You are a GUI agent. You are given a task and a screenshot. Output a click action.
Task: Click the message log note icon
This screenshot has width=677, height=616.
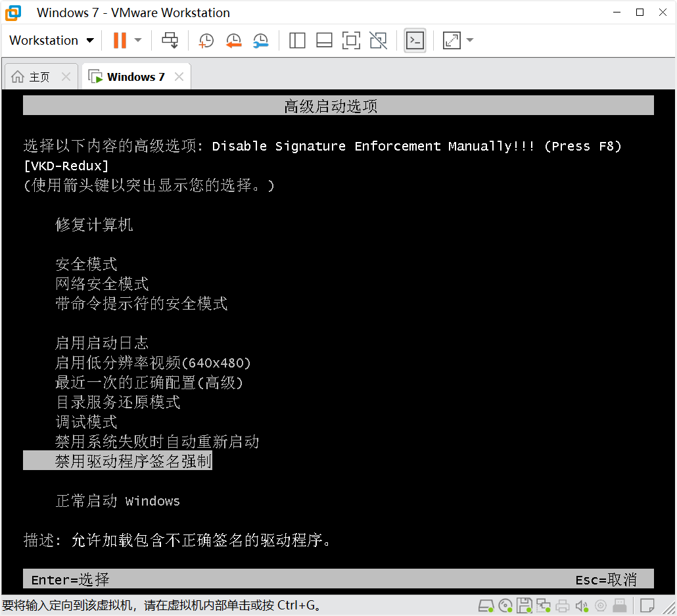click(647, 605)
